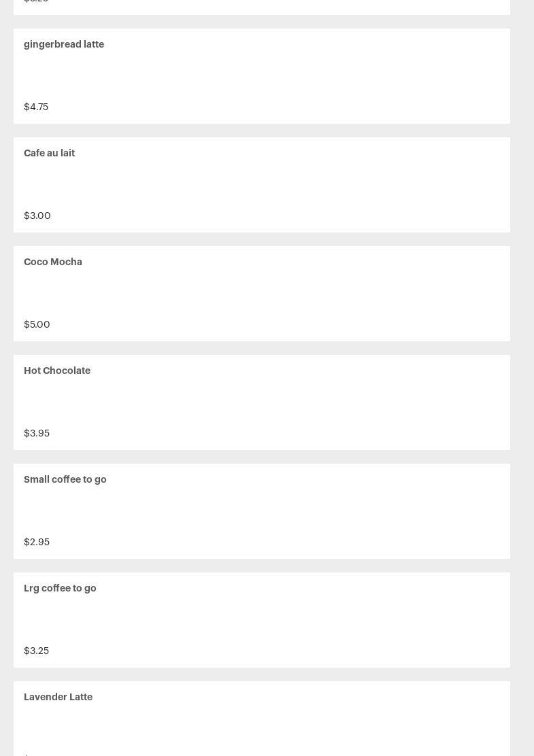Click the $3.00 Cafe au lait price

[37, 216]
